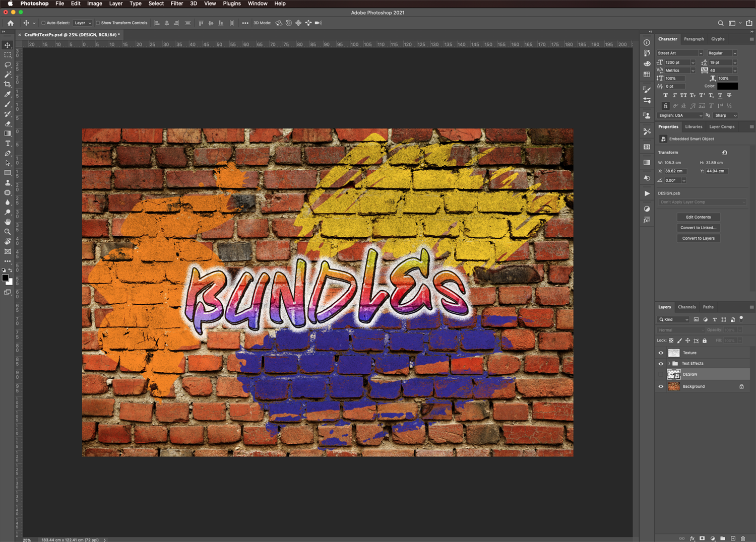Image resolution: width=756 pixels, height=542 pixels.
Task: Expand the Text Effects group
Action: [x=669, y=363]
